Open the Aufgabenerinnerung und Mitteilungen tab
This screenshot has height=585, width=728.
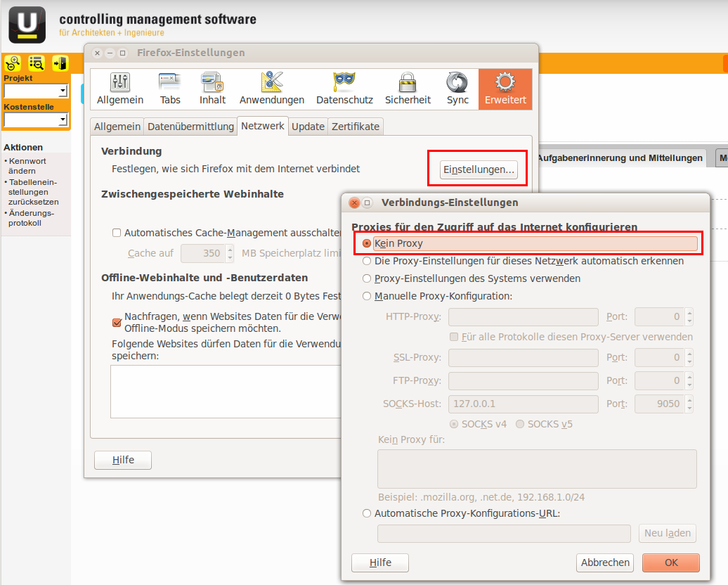tap(621, 158)
